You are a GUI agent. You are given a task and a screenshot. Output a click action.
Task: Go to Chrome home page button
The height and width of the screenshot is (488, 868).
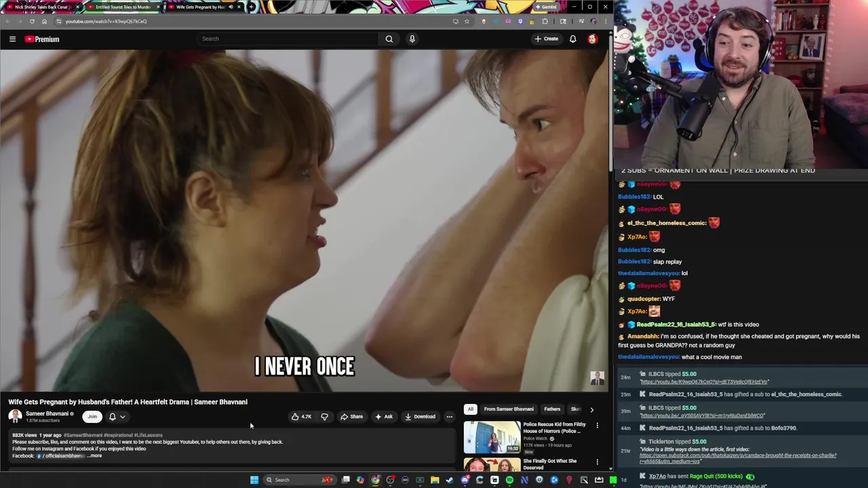pyautogui.click(x=44, y=21)
